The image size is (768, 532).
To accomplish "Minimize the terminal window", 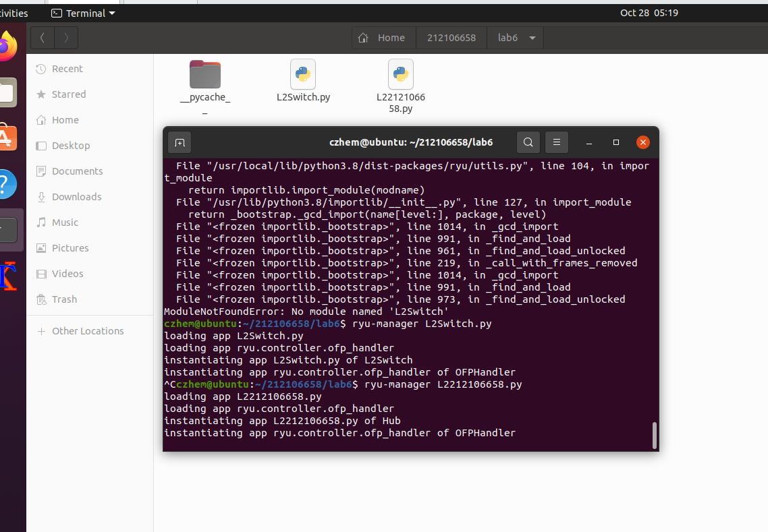I will 589,142.
